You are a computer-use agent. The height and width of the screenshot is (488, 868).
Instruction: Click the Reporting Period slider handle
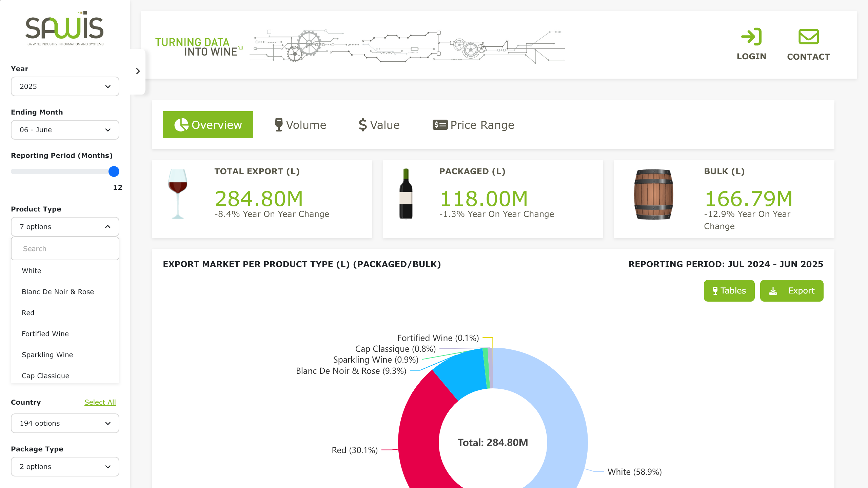click(114, 171)
